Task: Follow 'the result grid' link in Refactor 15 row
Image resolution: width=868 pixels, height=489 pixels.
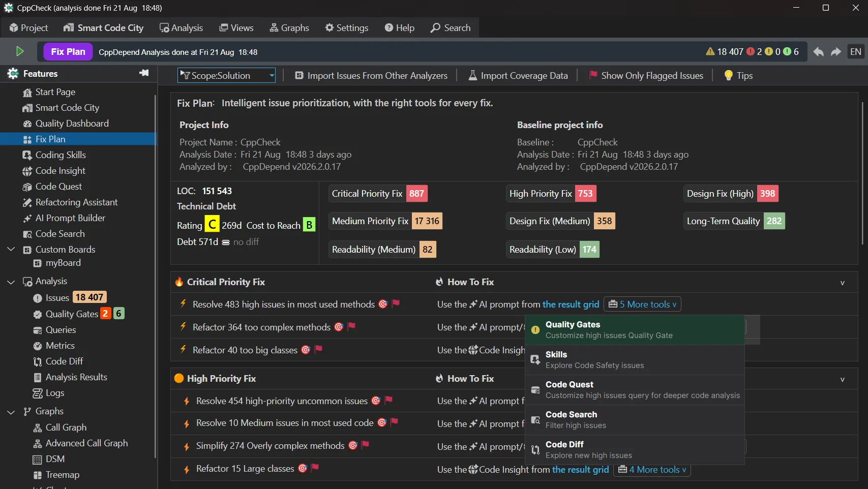Action: (x=580, y=469)
